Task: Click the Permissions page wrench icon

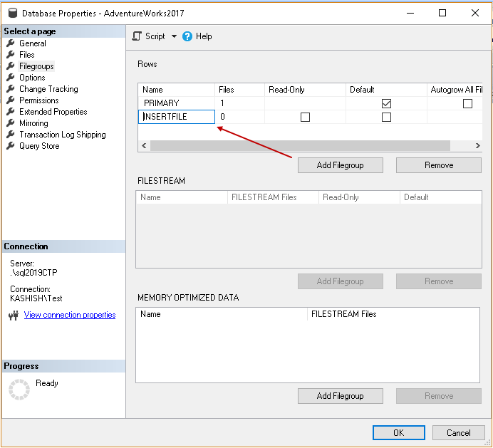Action: pos(11,100)
